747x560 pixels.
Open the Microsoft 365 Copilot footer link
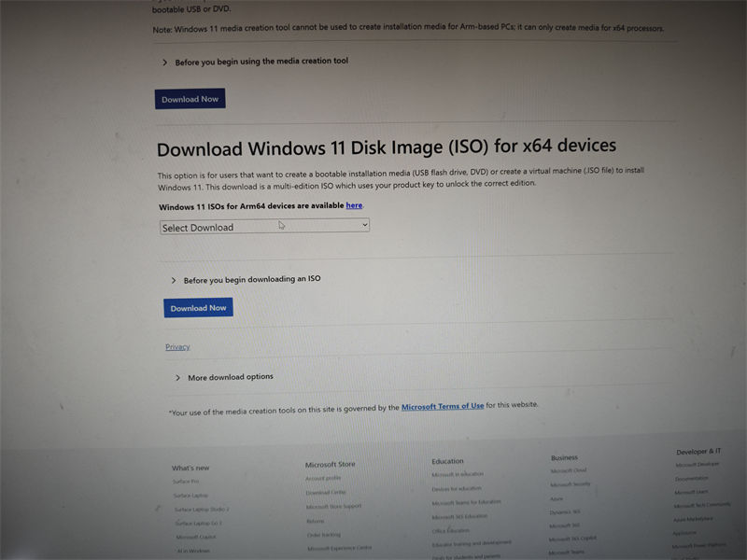coord(572,539)
